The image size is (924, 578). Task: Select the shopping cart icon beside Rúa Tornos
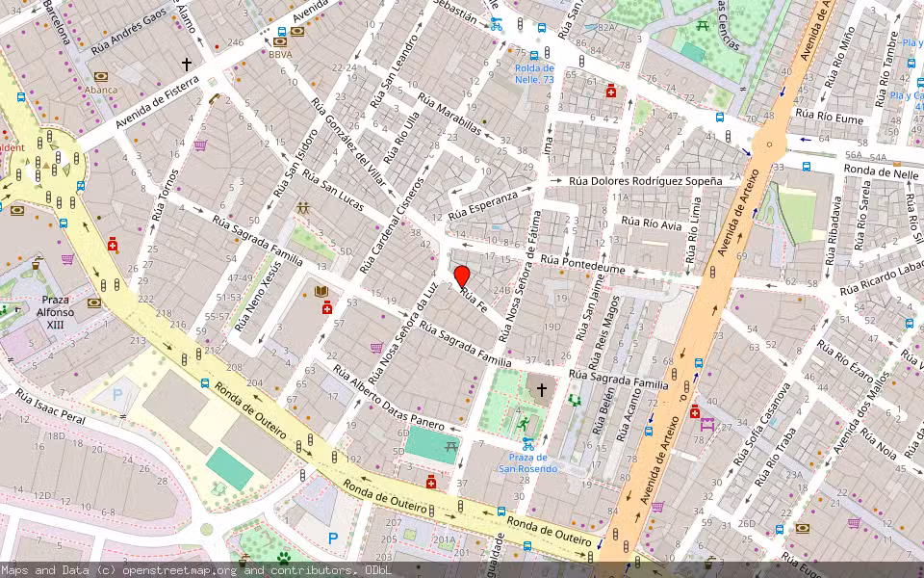click(200, 144)
